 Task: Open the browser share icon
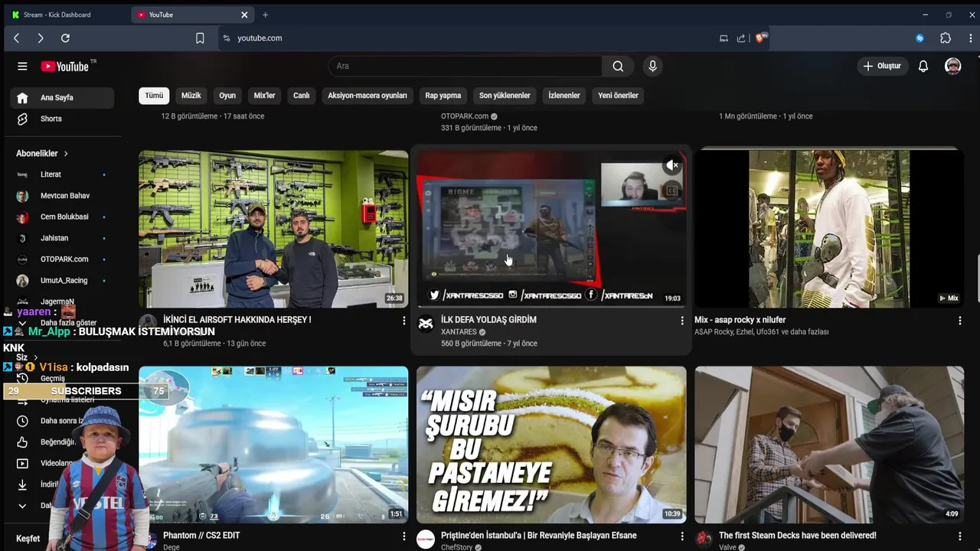740,38
